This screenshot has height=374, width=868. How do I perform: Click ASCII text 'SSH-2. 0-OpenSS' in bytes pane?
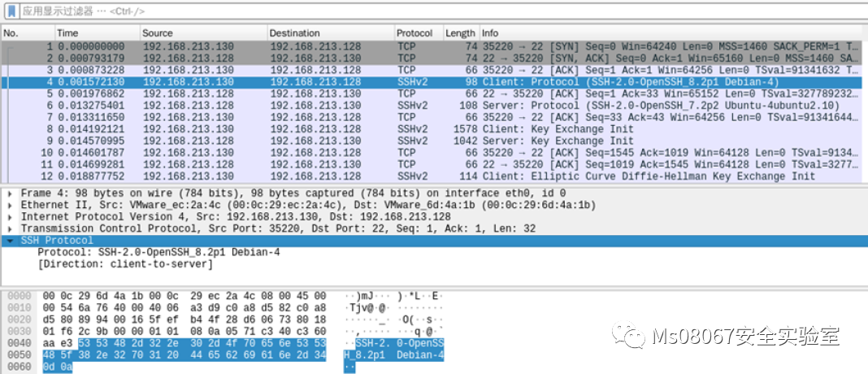(399, 343)
